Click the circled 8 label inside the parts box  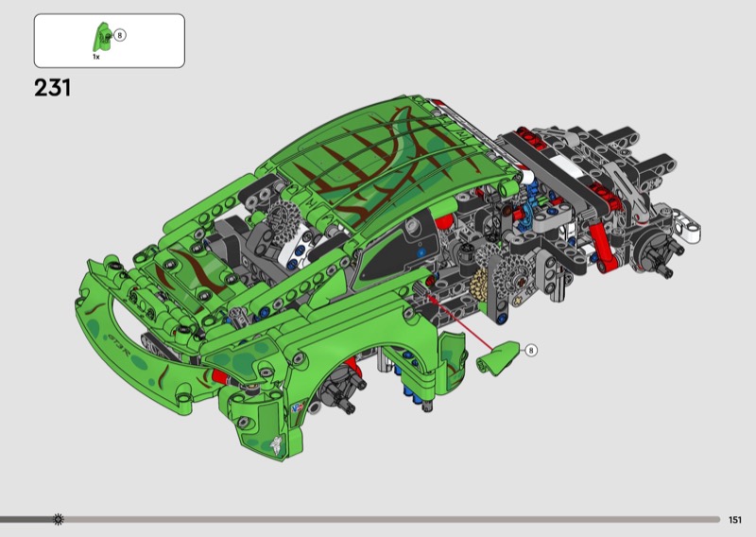(x=119, y=35)
